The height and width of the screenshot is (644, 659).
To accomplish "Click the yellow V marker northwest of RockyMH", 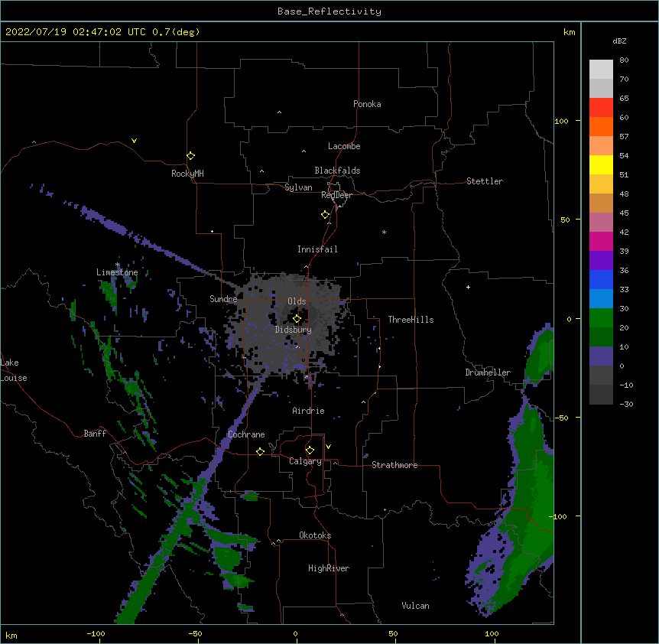I will tap(134, 141).
